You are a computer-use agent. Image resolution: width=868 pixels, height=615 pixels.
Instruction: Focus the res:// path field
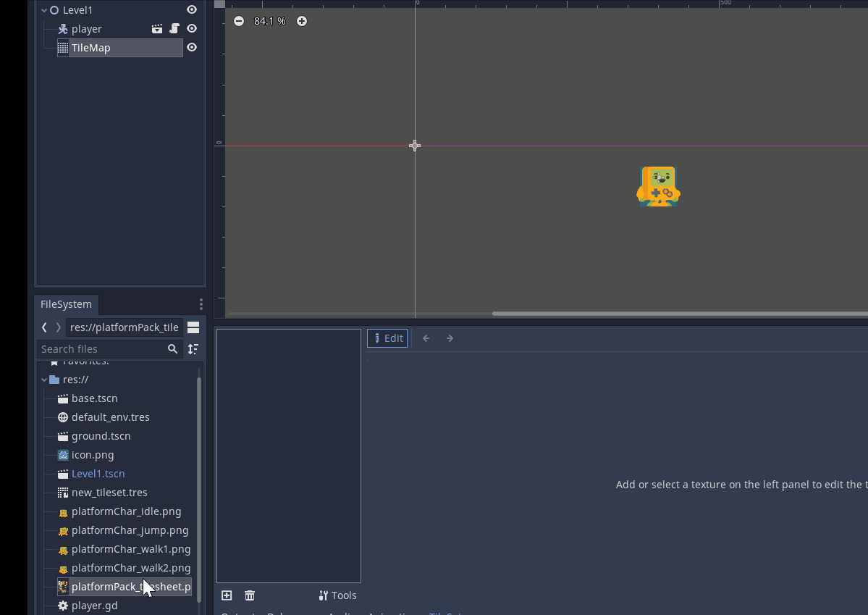pos(124,327)
